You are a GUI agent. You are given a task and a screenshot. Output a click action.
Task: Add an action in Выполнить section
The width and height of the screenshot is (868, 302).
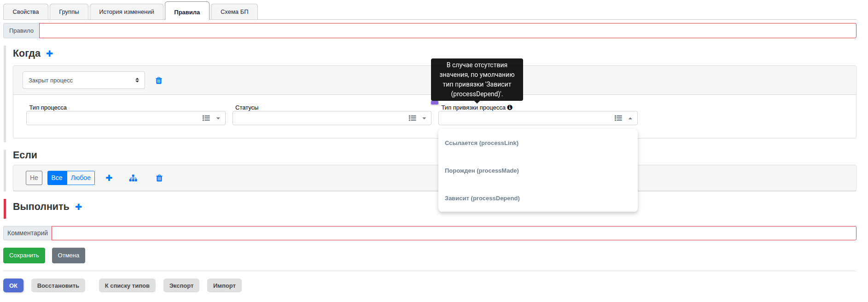point(79,207)
